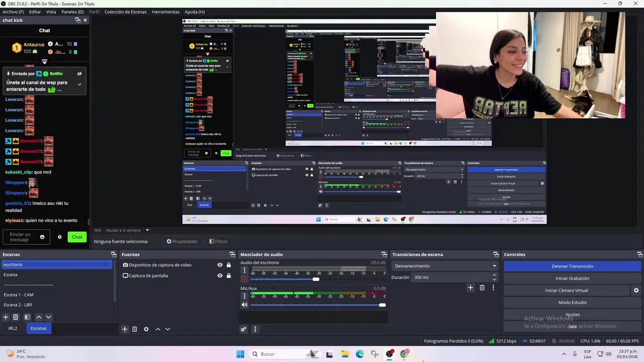
Task: Add a new source with the plus icon in Fuentes
Action: [x=125, y=329]
